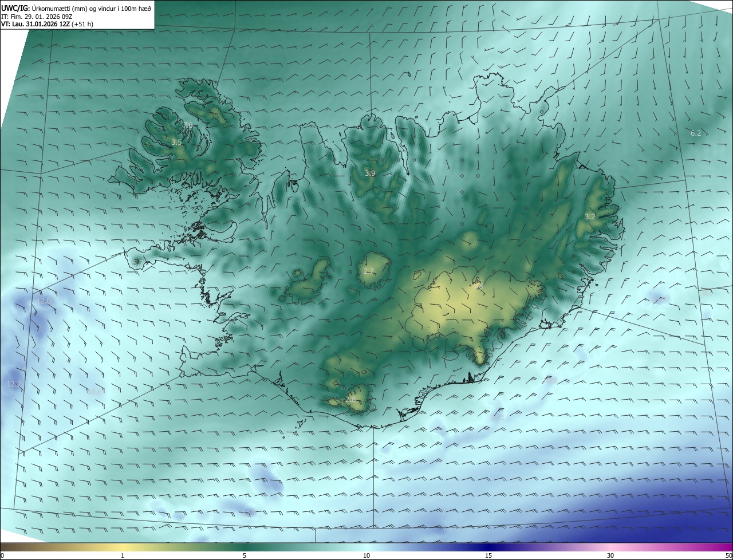Click the 5 tick on the color scale
Screen dimensions: 733x560
[245, 555]
